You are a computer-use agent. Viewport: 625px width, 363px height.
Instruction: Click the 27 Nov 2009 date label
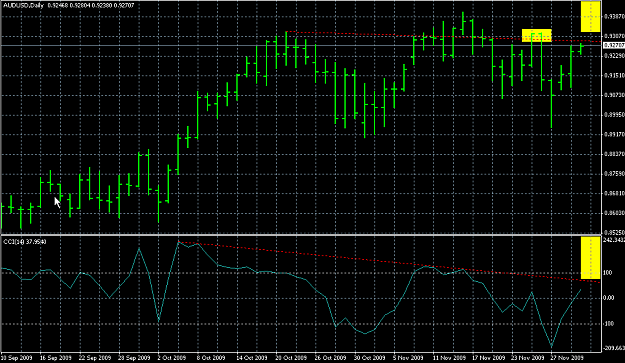pyautogui.click(x=567, y=358)
